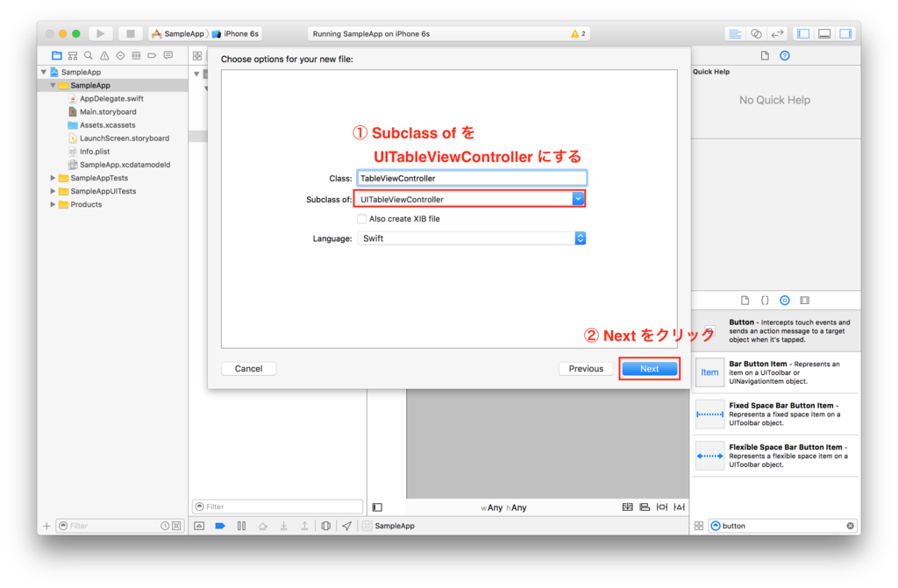Screen dimensions: 898x588
Task: Hide the debug area toggle icon
Action: [x=199, y=526]
